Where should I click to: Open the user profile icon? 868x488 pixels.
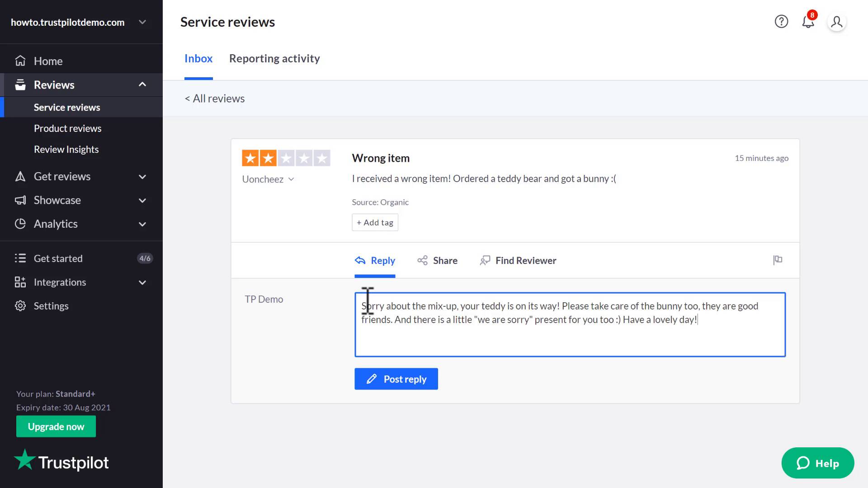pos(836,22)
